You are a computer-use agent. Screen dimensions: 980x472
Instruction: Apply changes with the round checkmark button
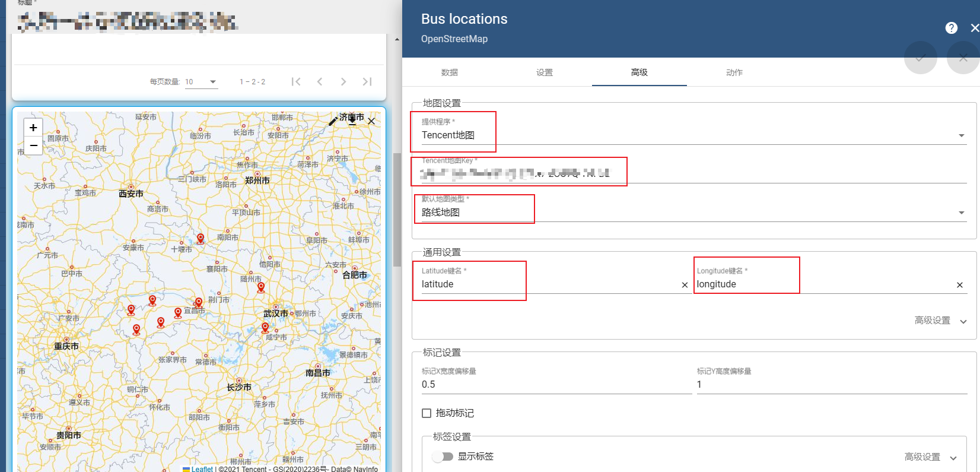click(920, 58)
